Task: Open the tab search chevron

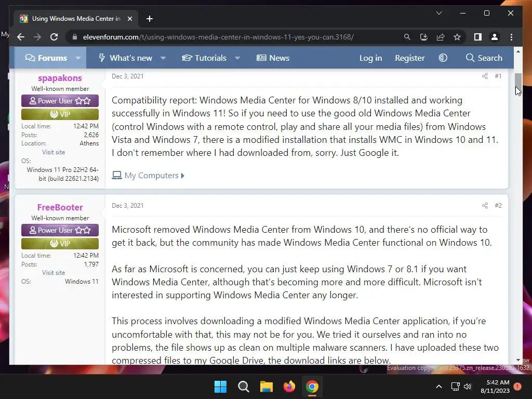Action: pyautogui.click(x=438, y=13)
